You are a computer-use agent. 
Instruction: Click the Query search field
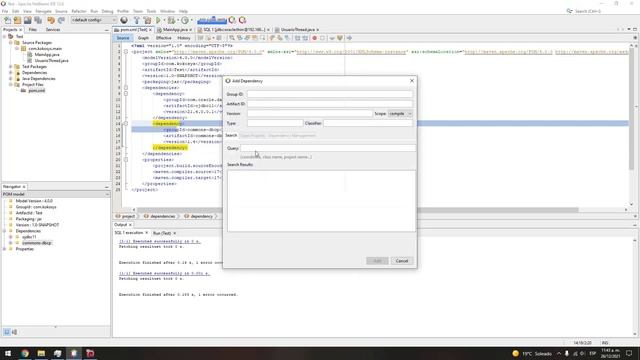328,148
